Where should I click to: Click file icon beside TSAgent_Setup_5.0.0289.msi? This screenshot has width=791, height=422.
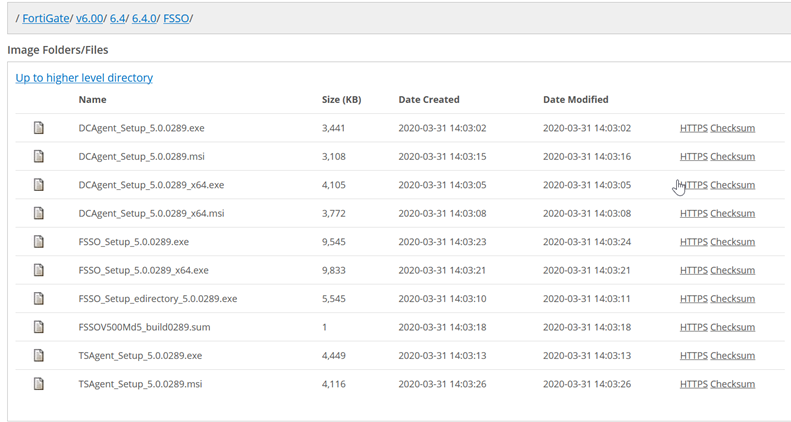pos(39,384)
